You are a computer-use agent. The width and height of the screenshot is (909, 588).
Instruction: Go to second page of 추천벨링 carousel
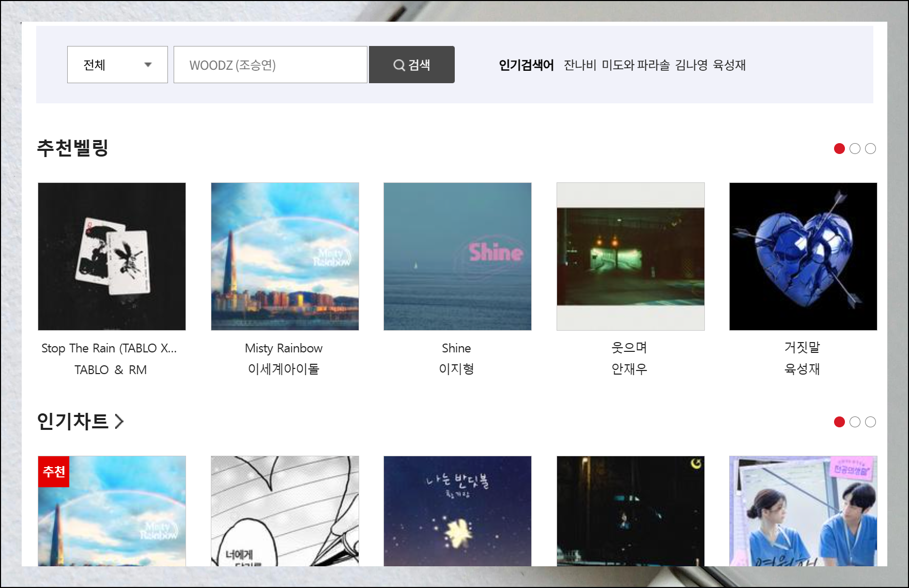click(x=855, y=149)
